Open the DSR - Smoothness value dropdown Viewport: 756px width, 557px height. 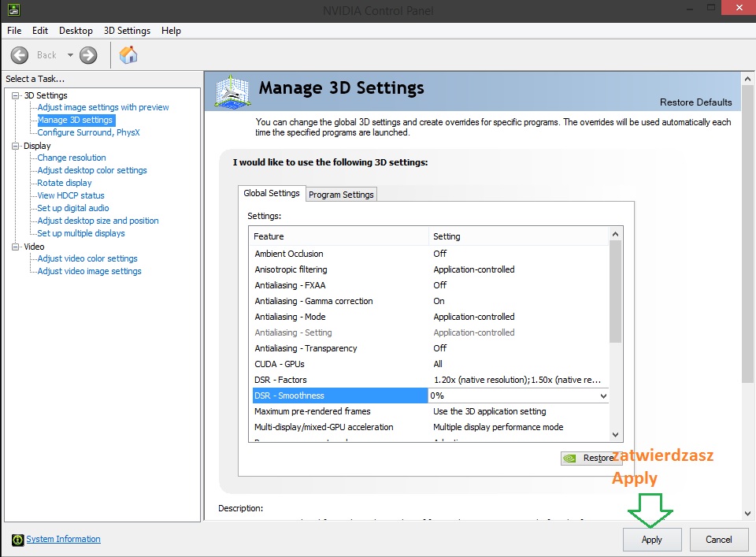coord(603,395)
